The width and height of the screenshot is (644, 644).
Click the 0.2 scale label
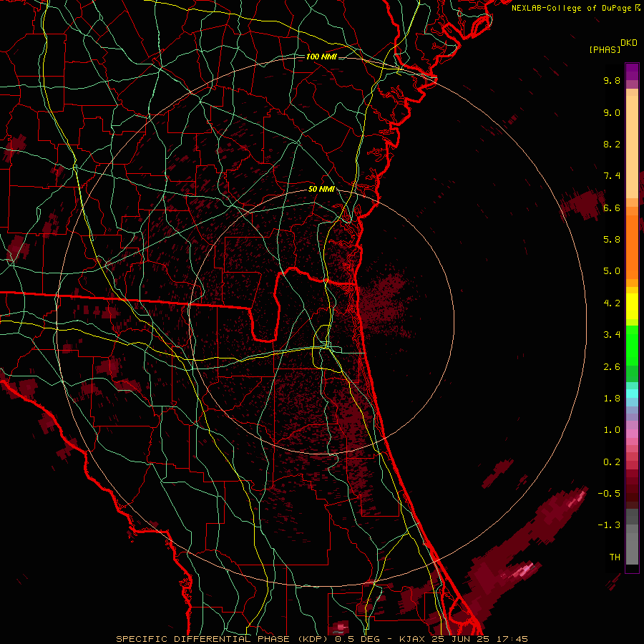[612, 462]
